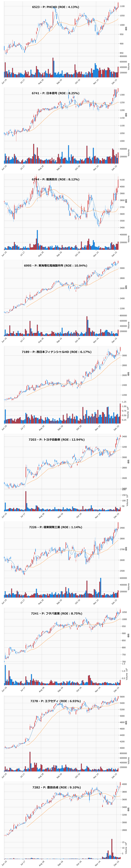Click the 6741 日本信号 chart title
Screen dimensions: 131x868
point(56,93)
